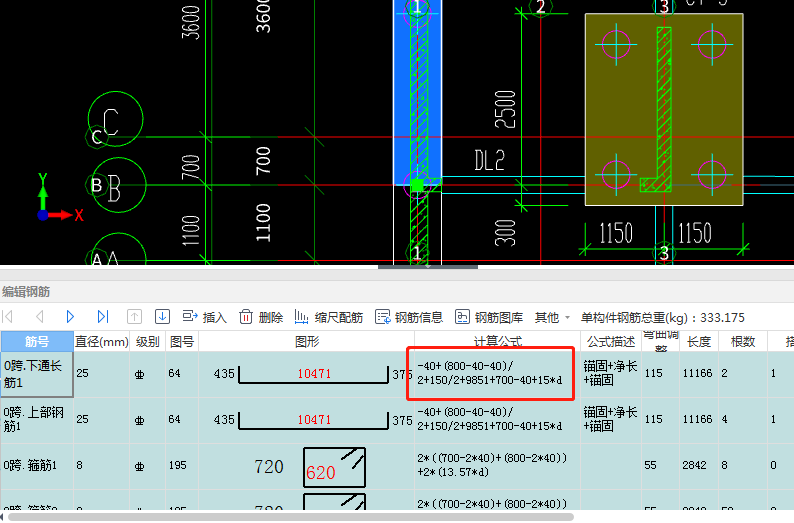The height and width of the screenshot is (523, 794).
Task: Click the 2500 dimension text
Action: (x=505, y=109)
